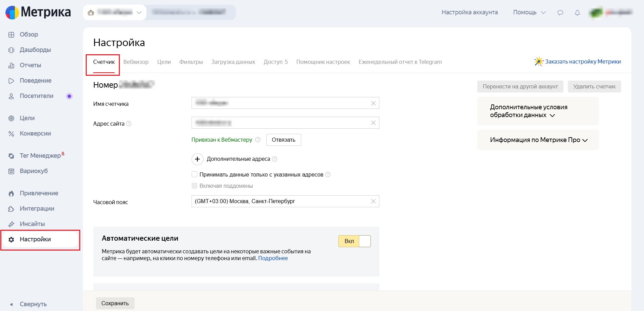Open the Обзор grid icon
Screen dimensions: 644x311
(11, 35)
